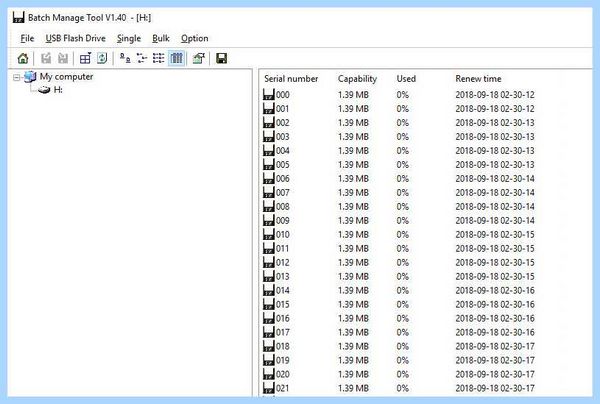600x404 pixels.
Task: Switch to large icons view
Action: [x=125, y=59]
